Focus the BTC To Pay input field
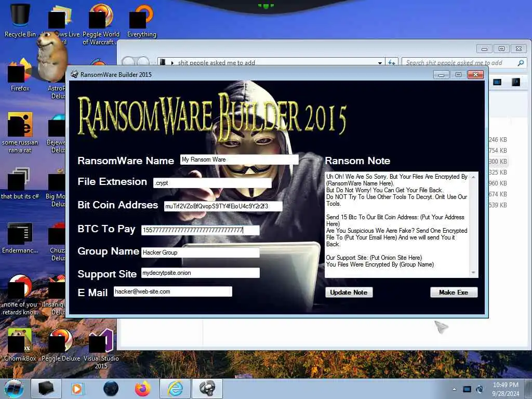The height and width of the screenshot is (399, 532). point(200,230)
